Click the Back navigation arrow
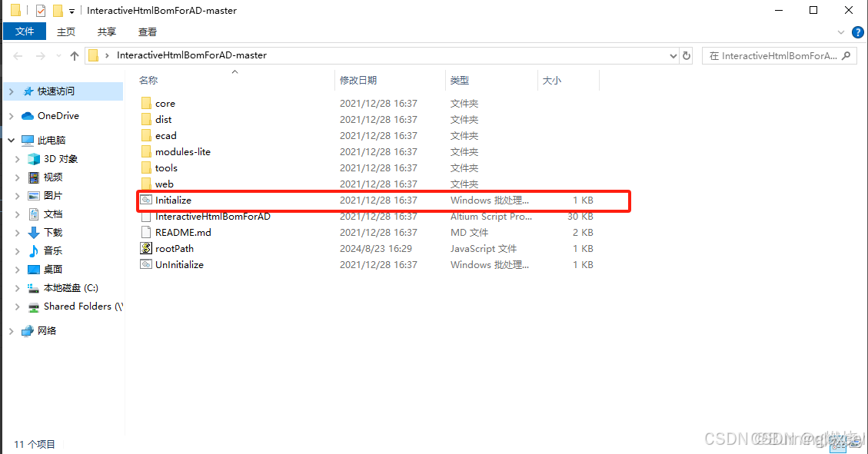 (18, 56)
